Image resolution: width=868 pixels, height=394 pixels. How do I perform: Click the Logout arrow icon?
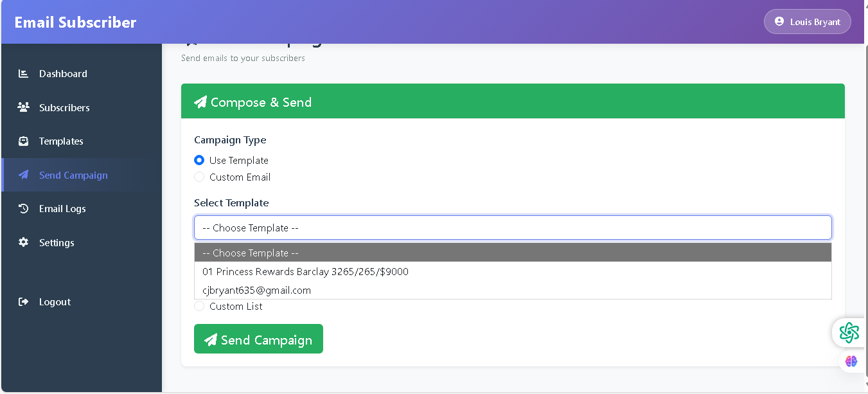point(24,302)
